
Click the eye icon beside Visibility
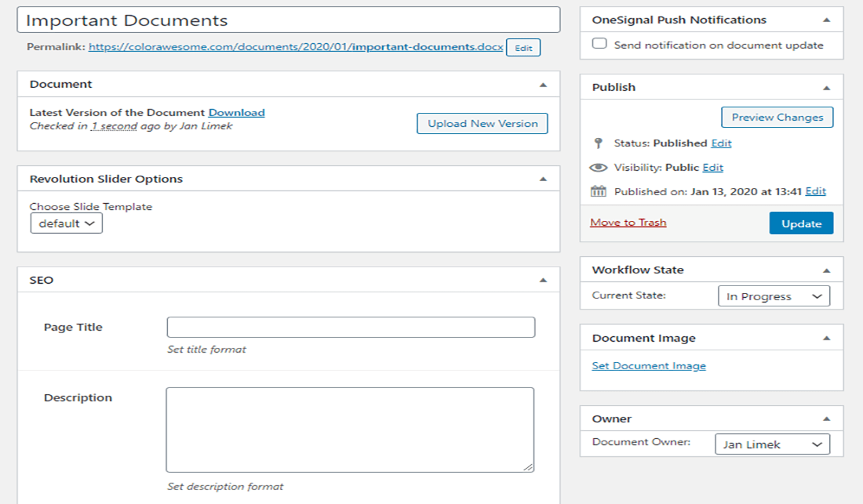pos(598,167)
